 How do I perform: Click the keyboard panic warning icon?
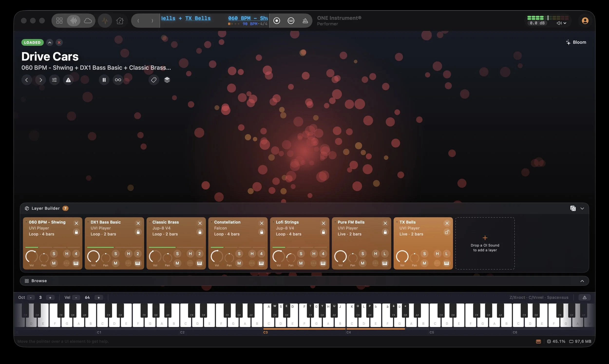[x=584, y=297]
